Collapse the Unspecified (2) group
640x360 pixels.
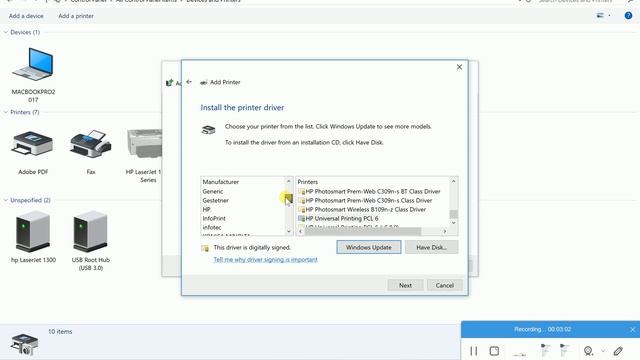[x=6, y=200]
